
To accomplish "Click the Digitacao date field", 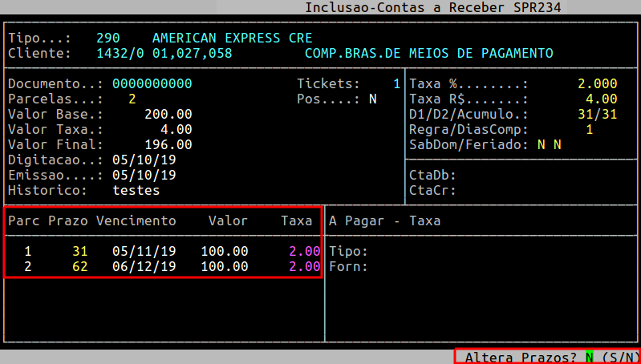I will click(x=144, y=160).
